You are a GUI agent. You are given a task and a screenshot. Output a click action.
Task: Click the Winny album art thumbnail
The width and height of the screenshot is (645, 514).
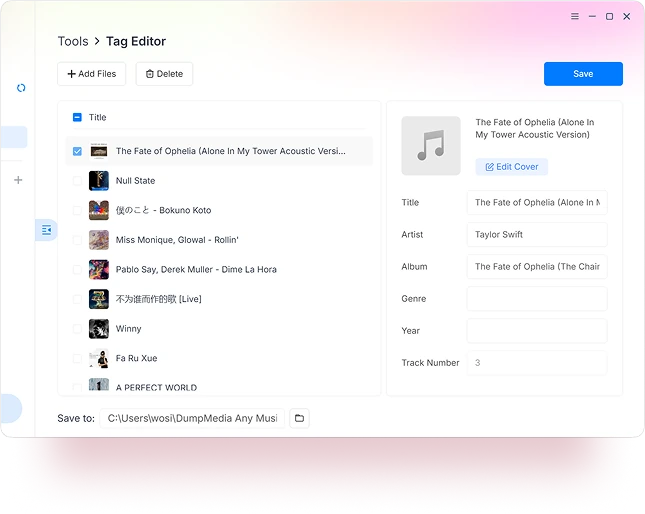98,329
